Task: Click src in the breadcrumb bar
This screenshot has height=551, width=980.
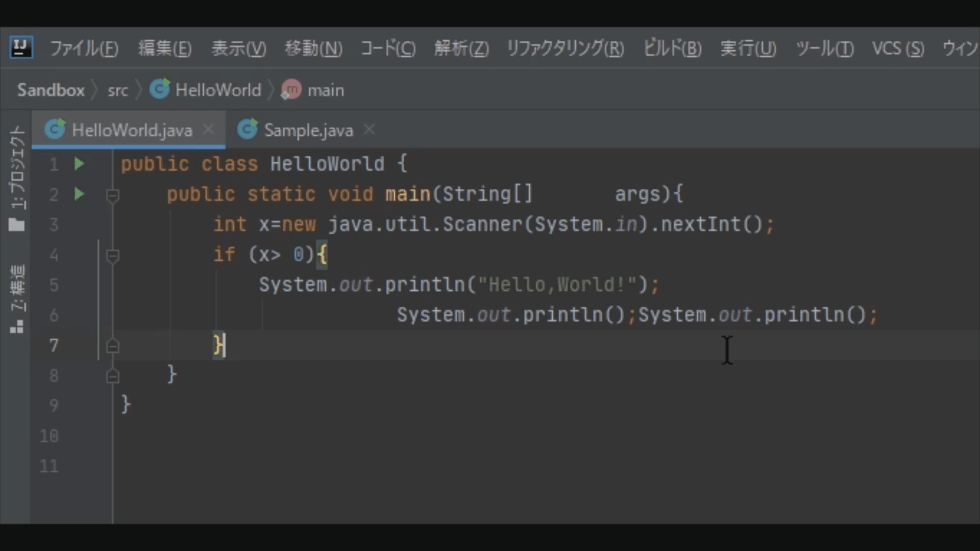Action: (x=118, y=91)
